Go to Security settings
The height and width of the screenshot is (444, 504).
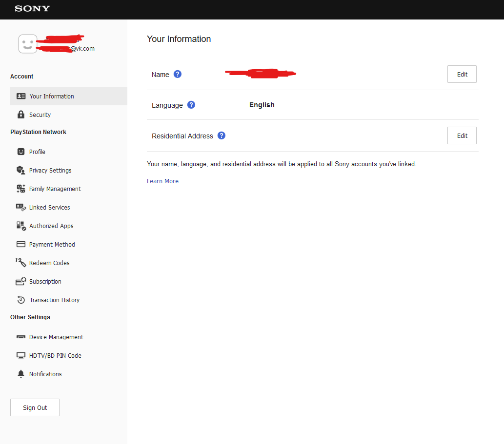[x=69, y=115]
